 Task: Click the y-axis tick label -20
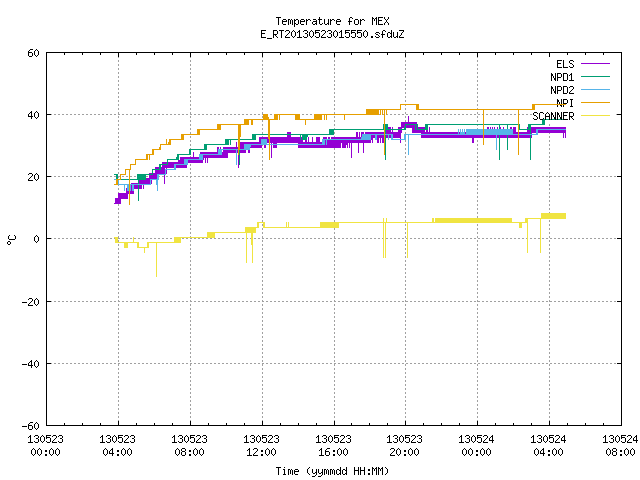point(31,302)
